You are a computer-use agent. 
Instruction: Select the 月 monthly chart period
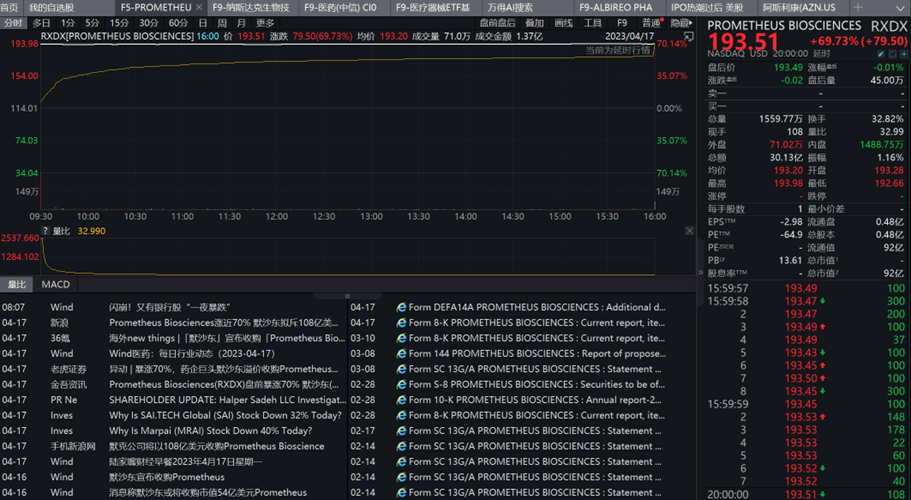click(x=241, y=23)
